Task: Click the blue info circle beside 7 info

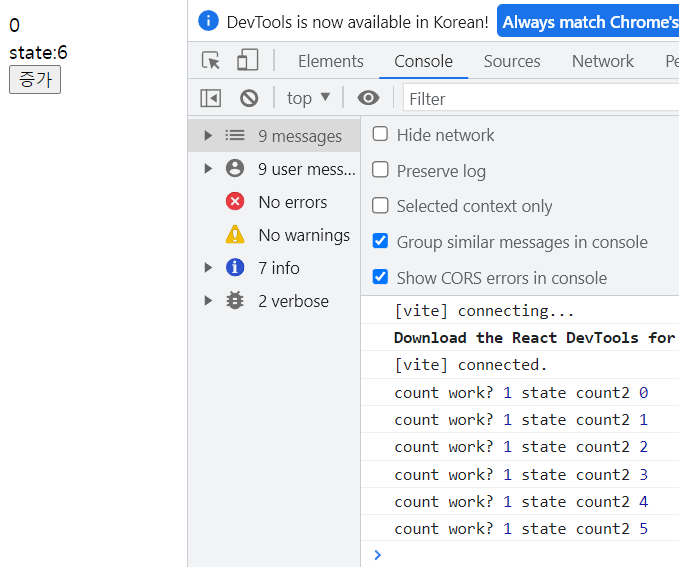Action: pos(235,267)
